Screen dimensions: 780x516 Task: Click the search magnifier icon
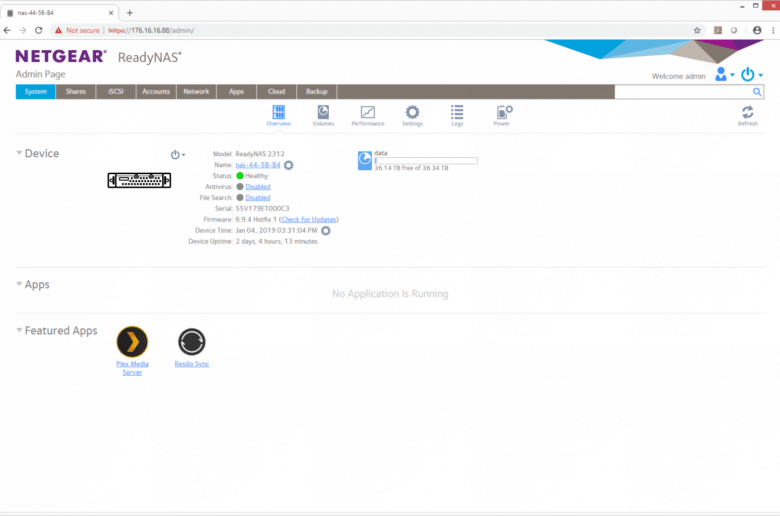click(757, 92)
